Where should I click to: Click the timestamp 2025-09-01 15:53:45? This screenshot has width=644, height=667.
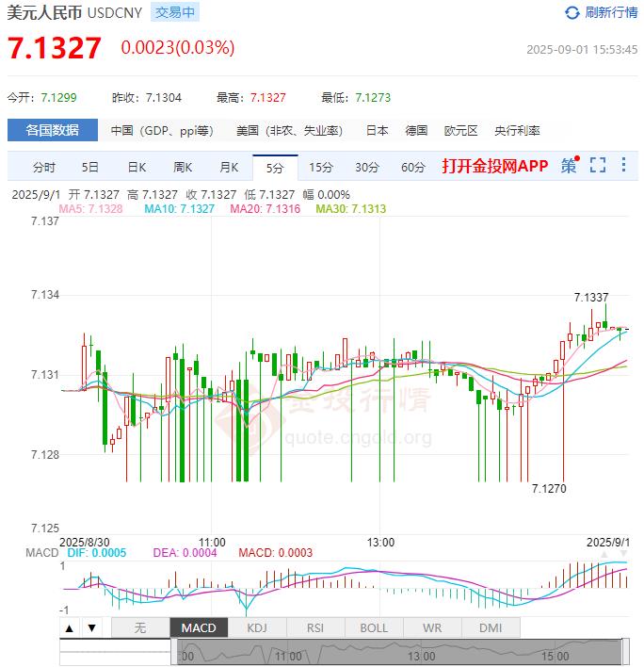coord(582,50)
